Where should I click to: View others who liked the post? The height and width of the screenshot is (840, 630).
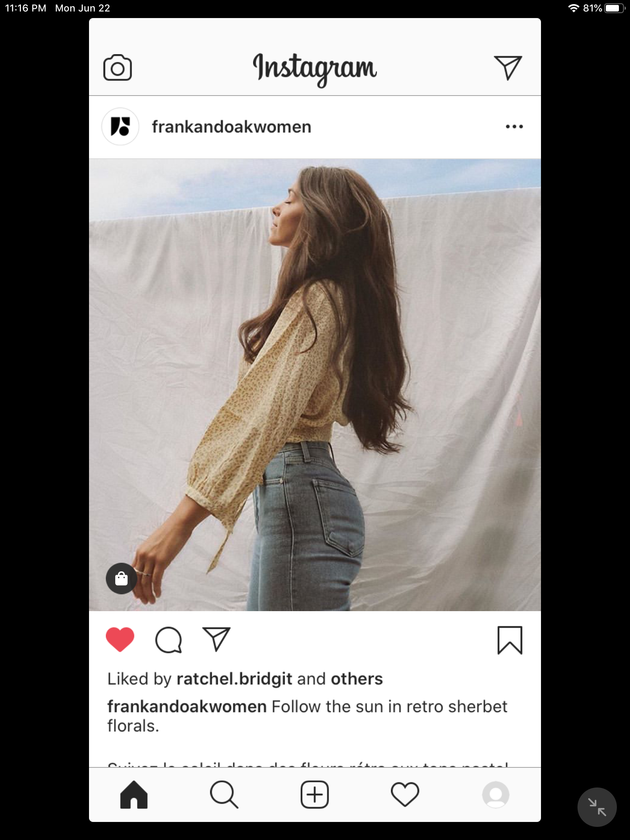point(356,679)
